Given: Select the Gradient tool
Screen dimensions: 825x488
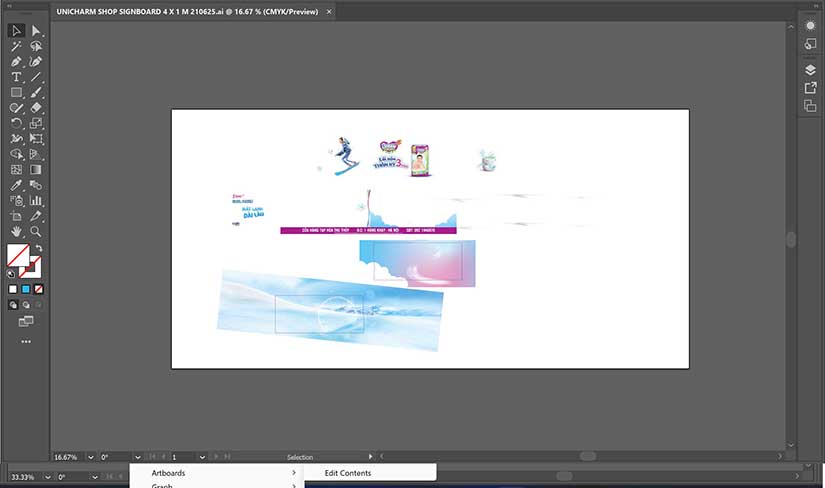Looking at the screenshot, I should click(36, 170).
